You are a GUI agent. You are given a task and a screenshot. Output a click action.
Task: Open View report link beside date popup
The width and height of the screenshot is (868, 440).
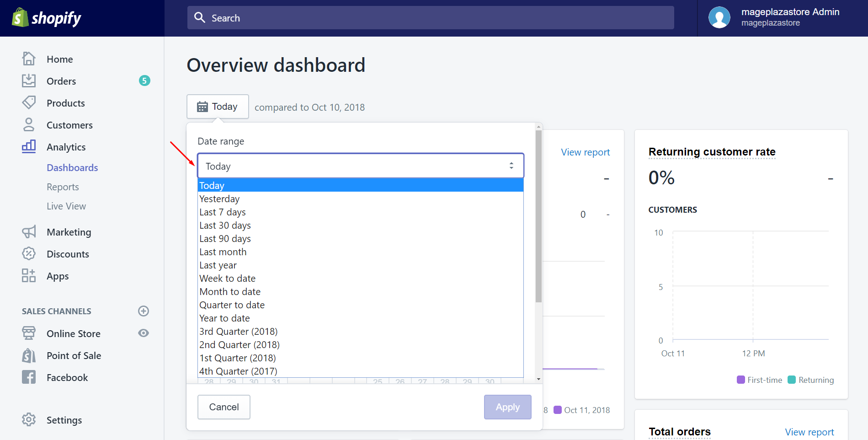click(585, 152)
